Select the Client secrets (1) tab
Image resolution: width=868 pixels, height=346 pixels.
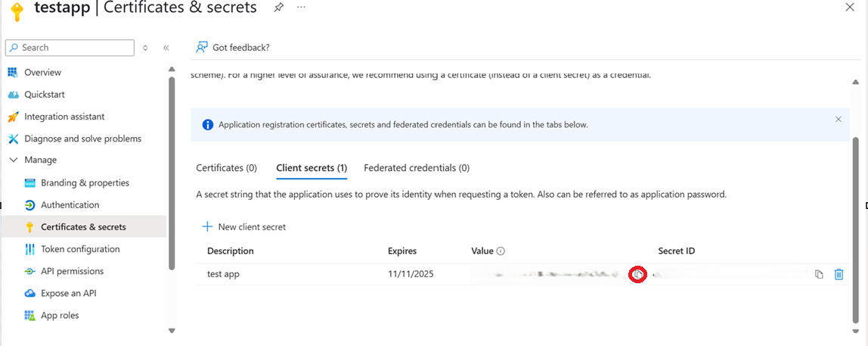point(312,168)
